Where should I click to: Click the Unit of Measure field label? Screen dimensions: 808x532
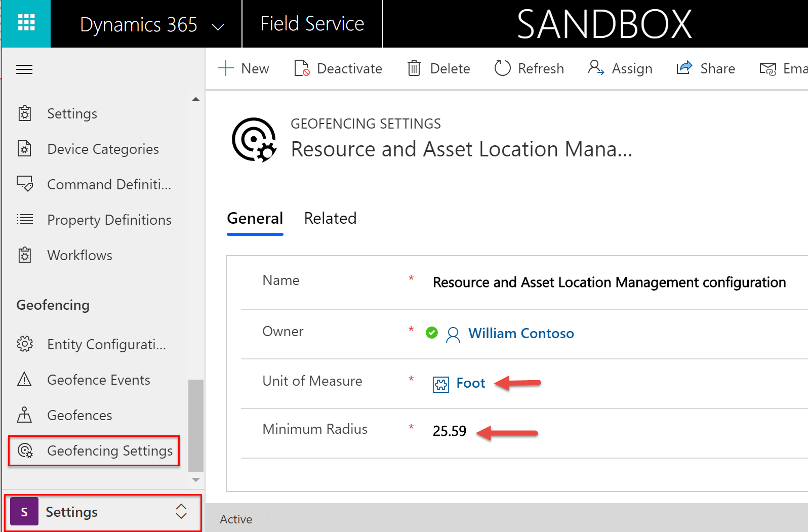click(312, 381)
